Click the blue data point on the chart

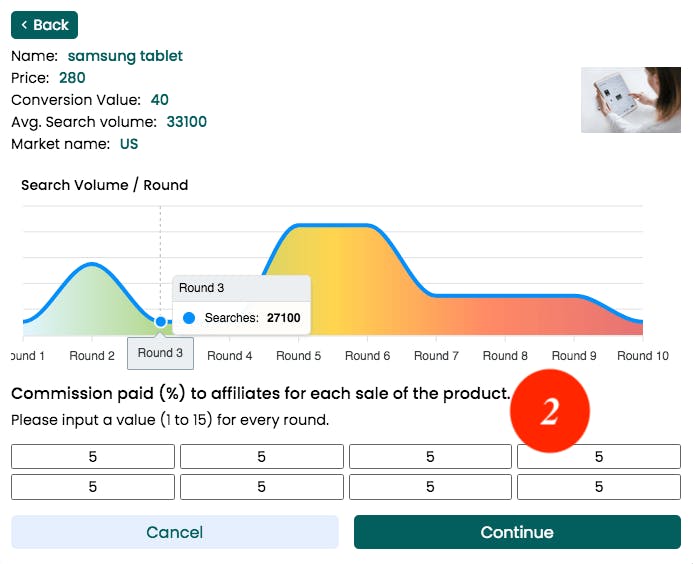pos(160,321)
